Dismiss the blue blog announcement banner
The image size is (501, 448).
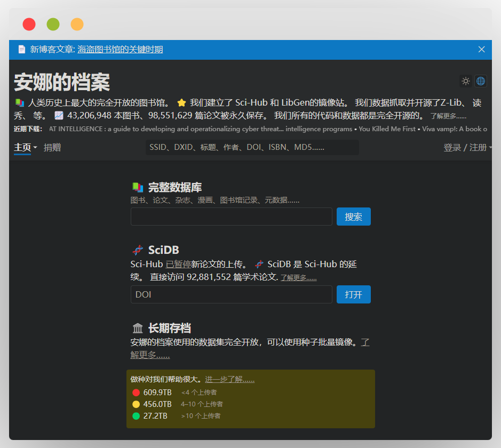pyautogui.click(x=481, y=49)
